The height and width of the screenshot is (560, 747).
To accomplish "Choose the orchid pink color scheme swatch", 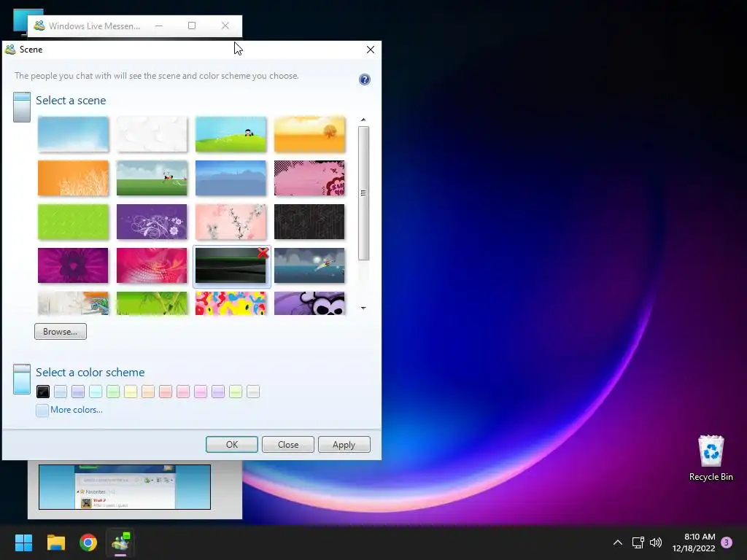I will 201,392.
